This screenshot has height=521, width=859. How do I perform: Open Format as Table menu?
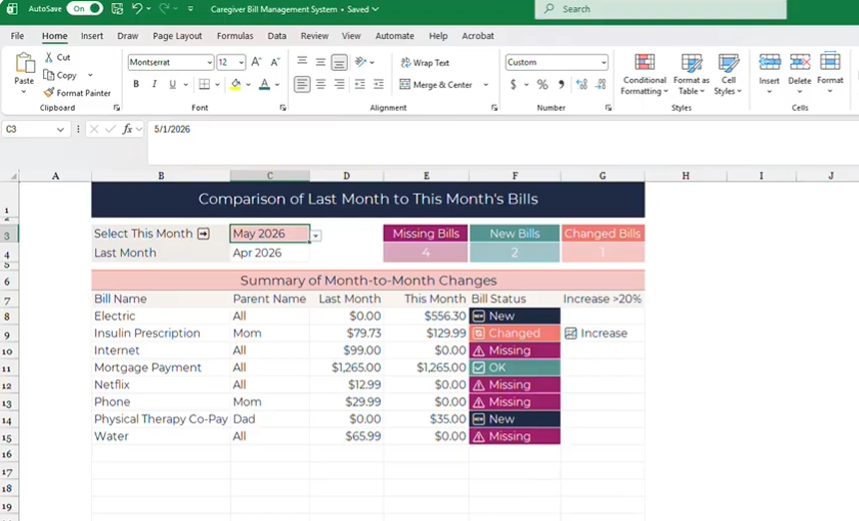coord(691,75)
